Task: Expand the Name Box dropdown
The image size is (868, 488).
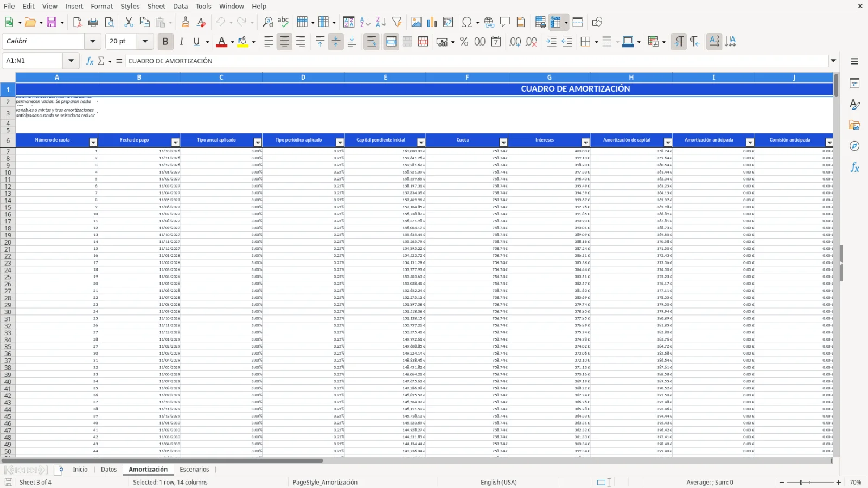Action: [71, 61]
